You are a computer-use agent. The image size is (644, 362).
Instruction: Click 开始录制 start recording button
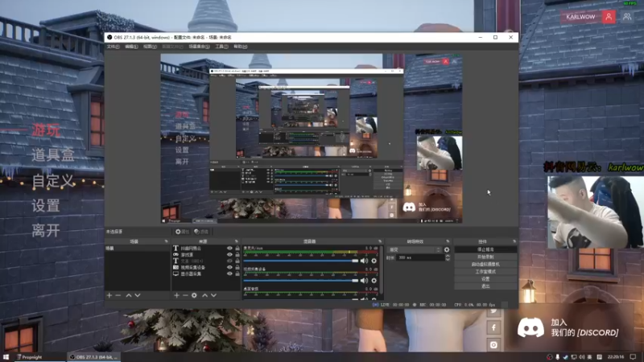point(485,257)
